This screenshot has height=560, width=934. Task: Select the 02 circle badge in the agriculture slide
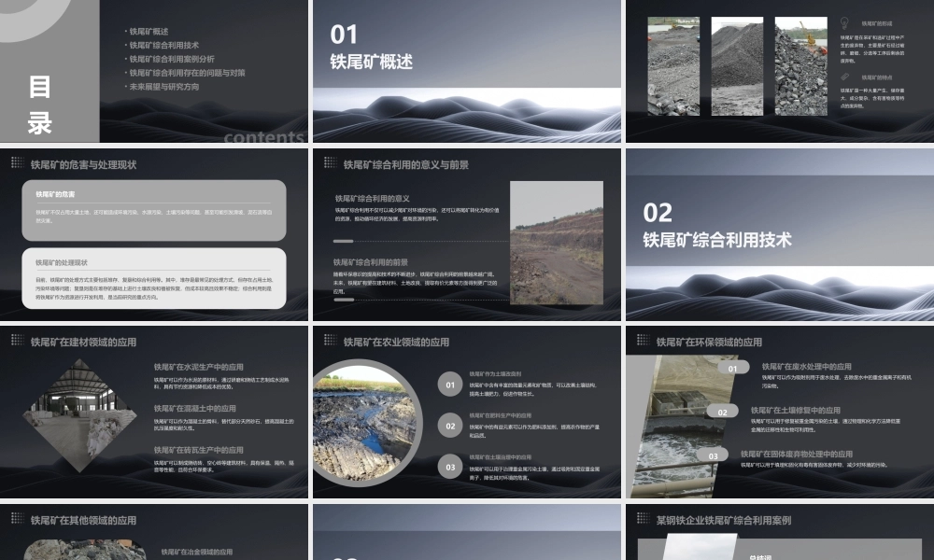click(x=450, y=426)
